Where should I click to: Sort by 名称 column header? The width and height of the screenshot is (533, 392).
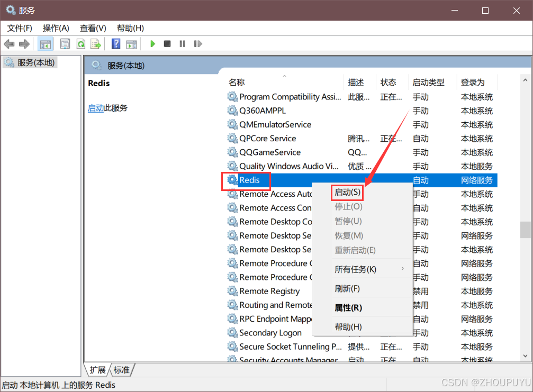[x=237, y=82]
